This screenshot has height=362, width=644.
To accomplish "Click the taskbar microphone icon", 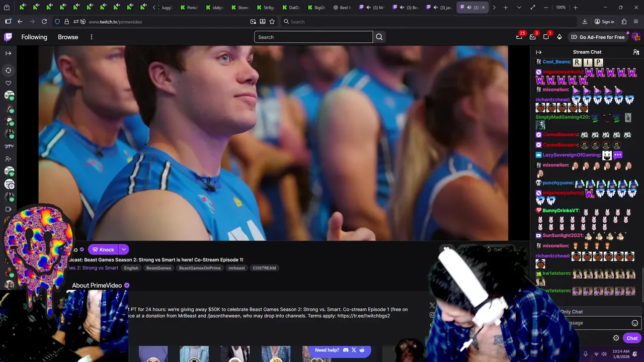I will (585, 354).
